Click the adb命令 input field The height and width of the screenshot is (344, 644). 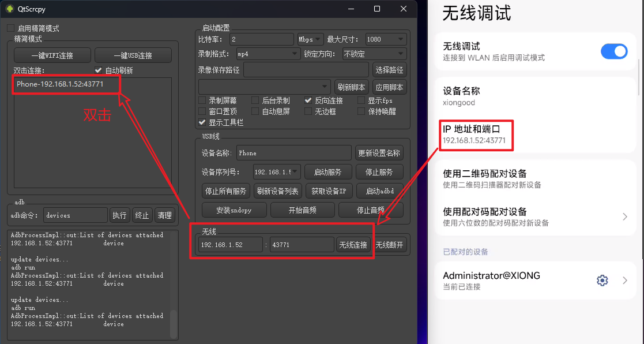tap(75, 215)
